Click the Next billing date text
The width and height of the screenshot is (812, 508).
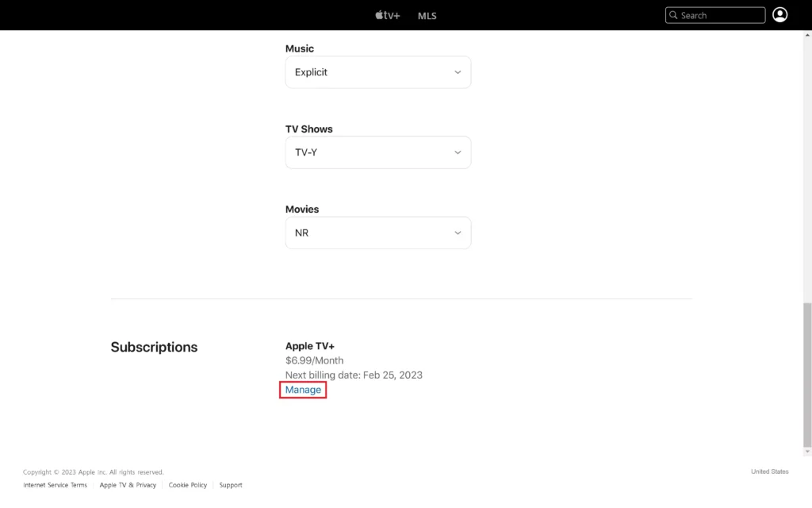(x=354, y=375)
